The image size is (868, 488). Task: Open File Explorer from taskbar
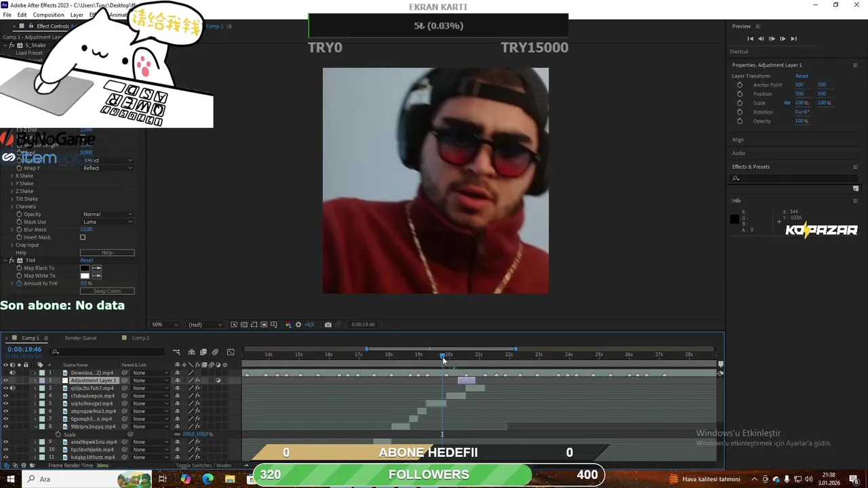(230, 479)
